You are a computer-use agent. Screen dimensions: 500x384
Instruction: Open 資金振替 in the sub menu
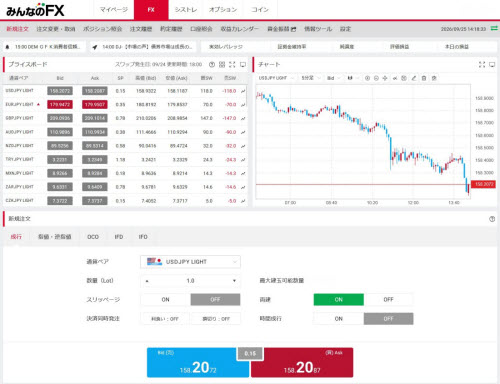coord(282,29)
